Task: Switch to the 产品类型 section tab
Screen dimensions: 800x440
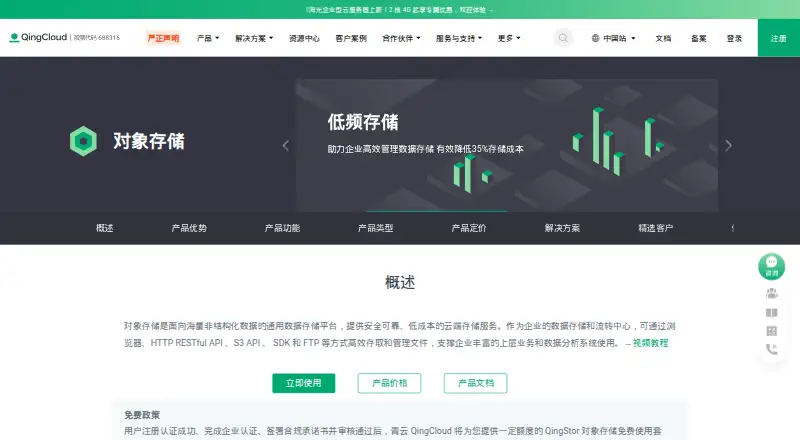Action: tap(376, 228)
